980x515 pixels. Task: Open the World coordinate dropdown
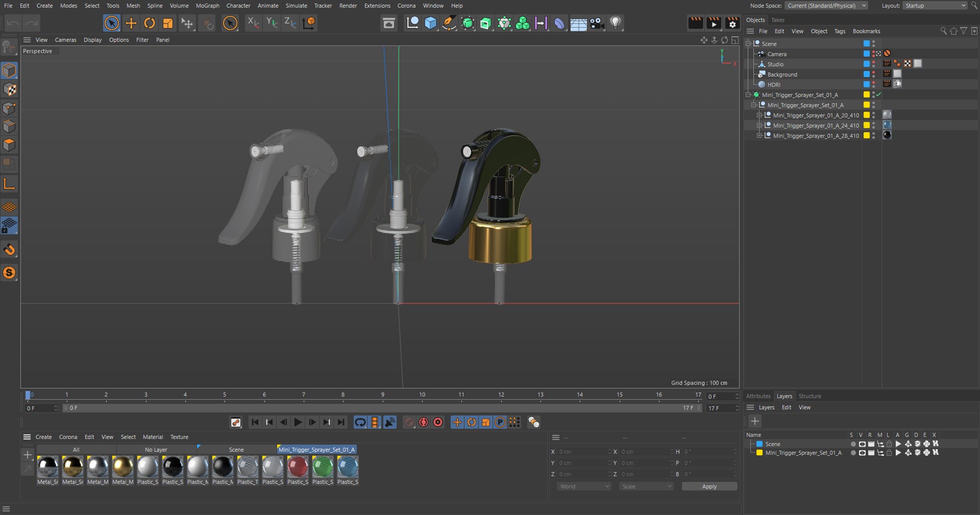(x=584, y=486)
